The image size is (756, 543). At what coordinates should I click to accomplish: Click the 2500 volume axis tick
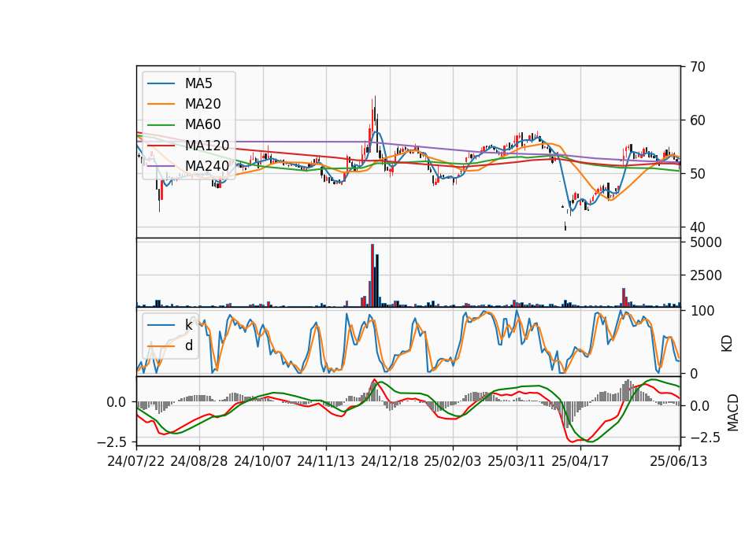tap(706, 275)
